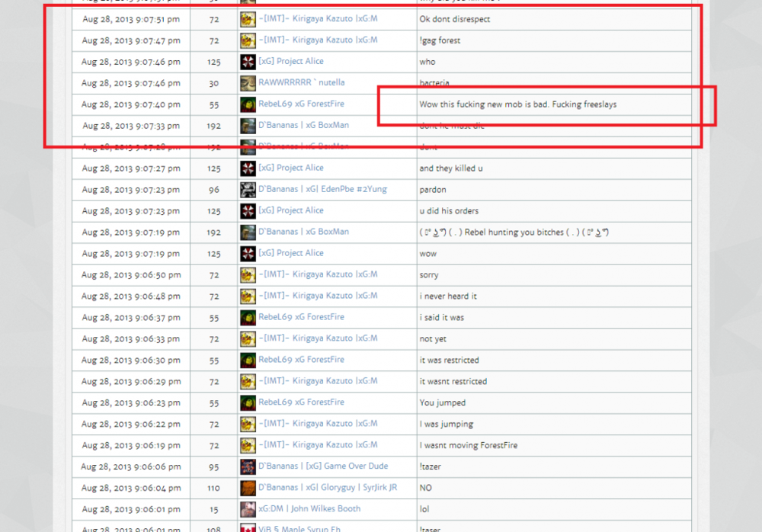Click avatar beside message '!gag forest'
Viewport: 762px width, 532px height.
pos(248,41)
